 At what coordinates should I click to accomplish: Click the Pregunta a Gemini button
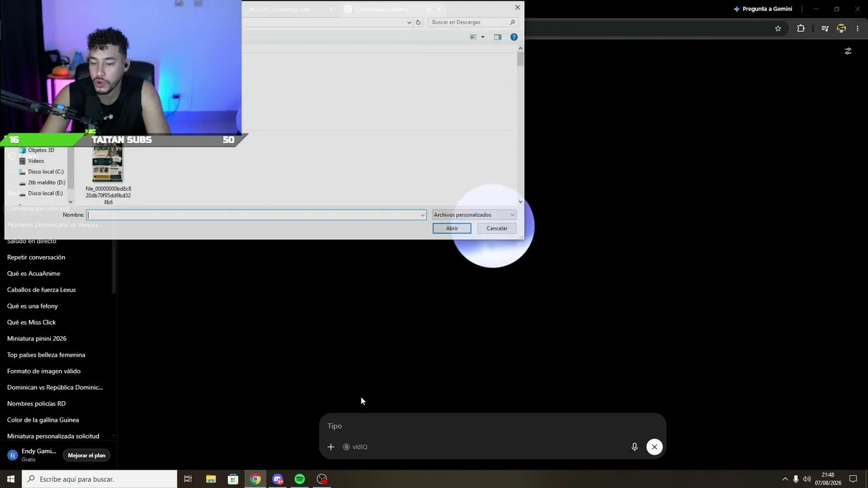763,9
